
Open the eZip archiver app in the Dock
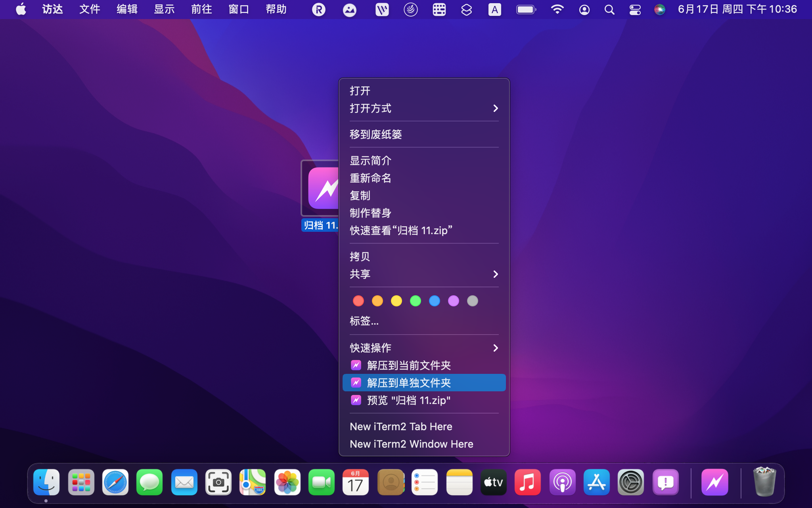coord(714,482)
